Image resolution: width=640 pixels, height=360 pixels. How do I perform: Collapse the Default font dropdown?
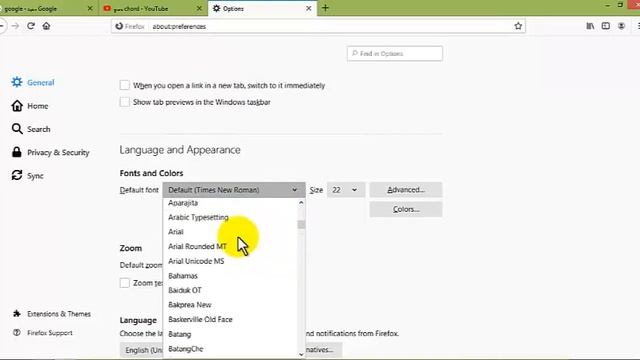click(x=234, y=190)
